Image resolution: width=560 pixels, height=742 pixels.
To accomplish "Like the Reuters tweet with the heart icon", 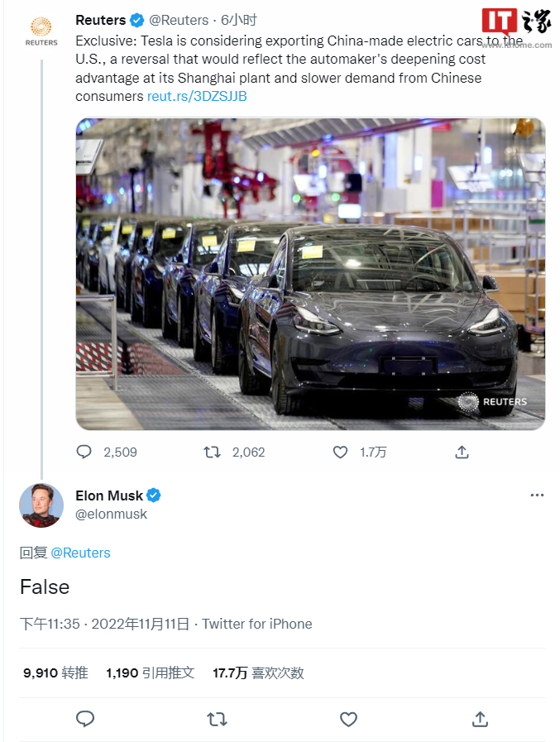I will pyautogui.click(x=340, y=452).
